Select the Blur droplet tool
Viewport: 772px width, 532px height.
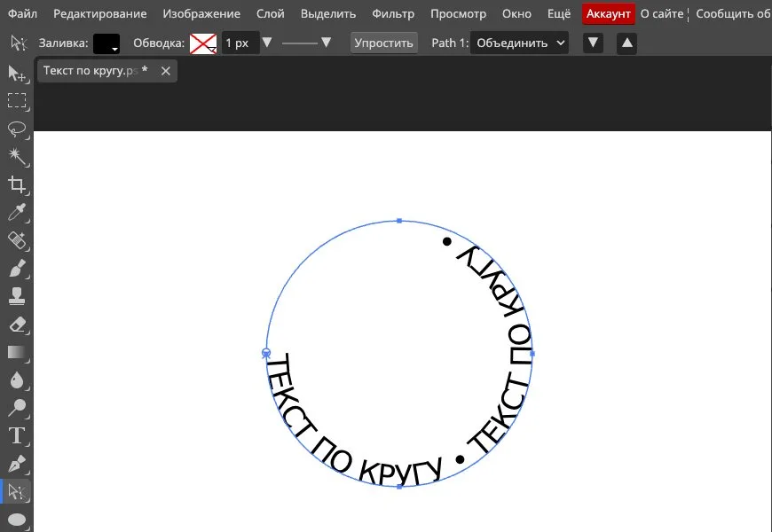(17, 379)
